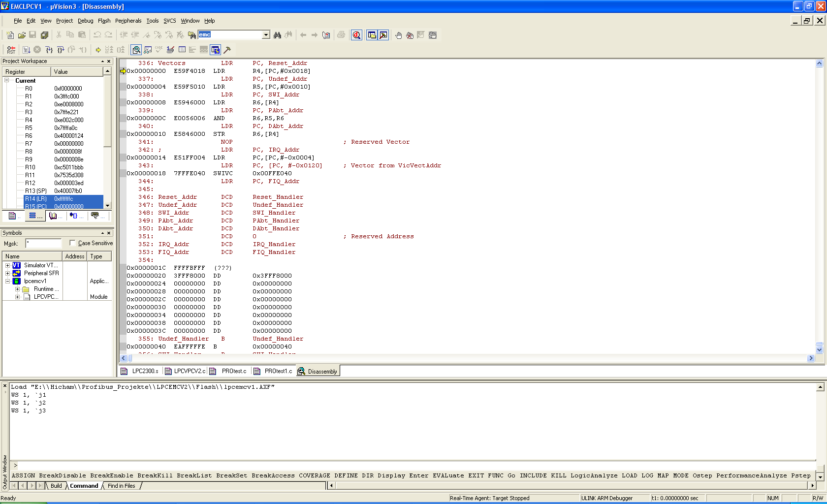The image size is (827, 504).
Task: Expand the LPCVPC module node
Action: click(x=17, y=297)
